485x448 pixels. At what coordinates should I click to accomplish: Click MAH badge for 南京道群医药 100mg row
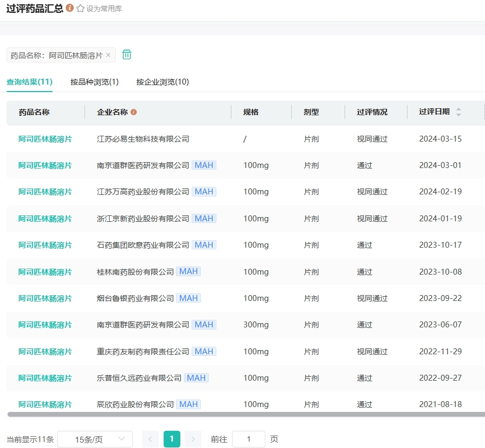click(204, 165)
